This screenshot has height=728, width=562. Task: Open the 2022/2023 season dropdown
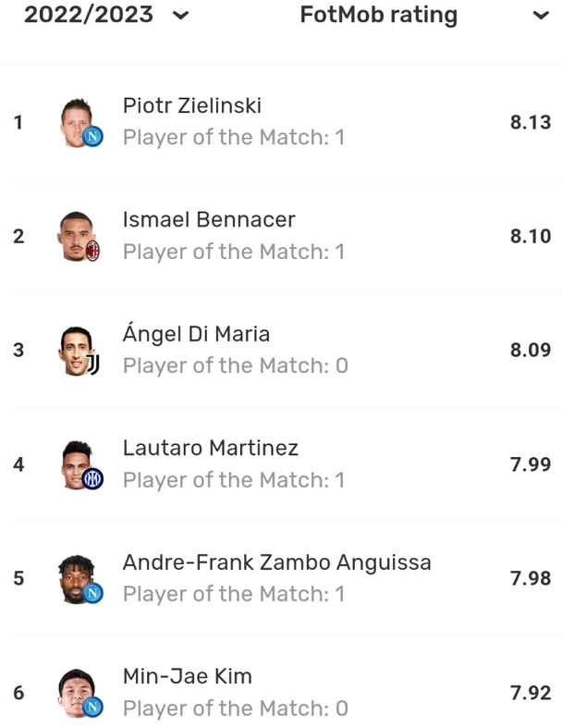105,16
